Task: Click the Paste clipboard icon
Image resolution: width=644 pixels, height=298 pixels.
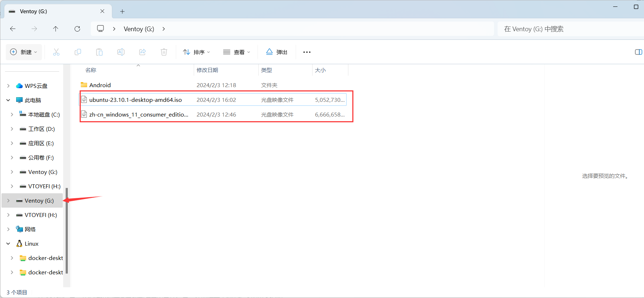Action: [99, 52]
